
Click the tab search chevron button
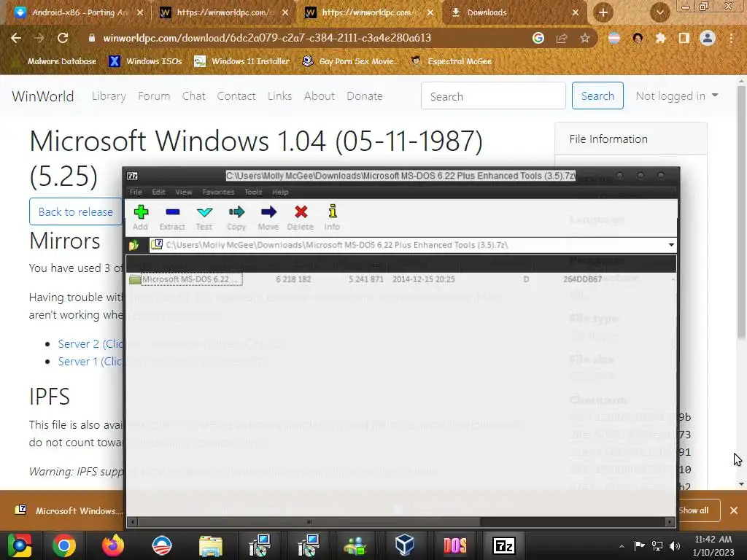coord(659,12)
